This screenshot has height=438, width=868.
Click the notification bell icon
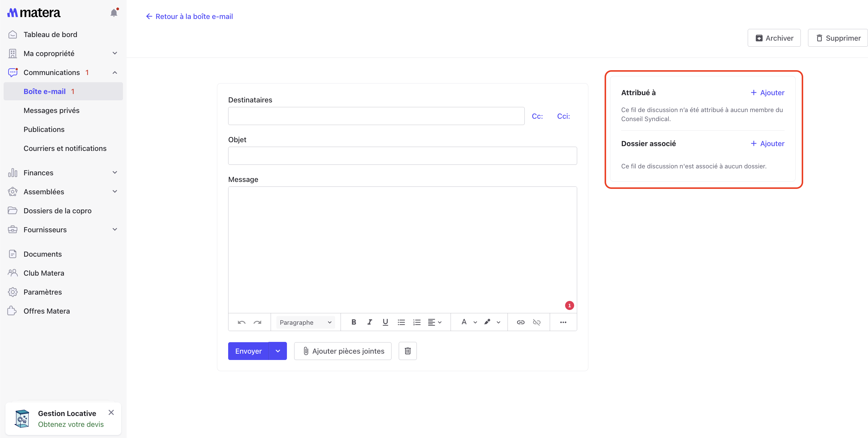[114, 13]
